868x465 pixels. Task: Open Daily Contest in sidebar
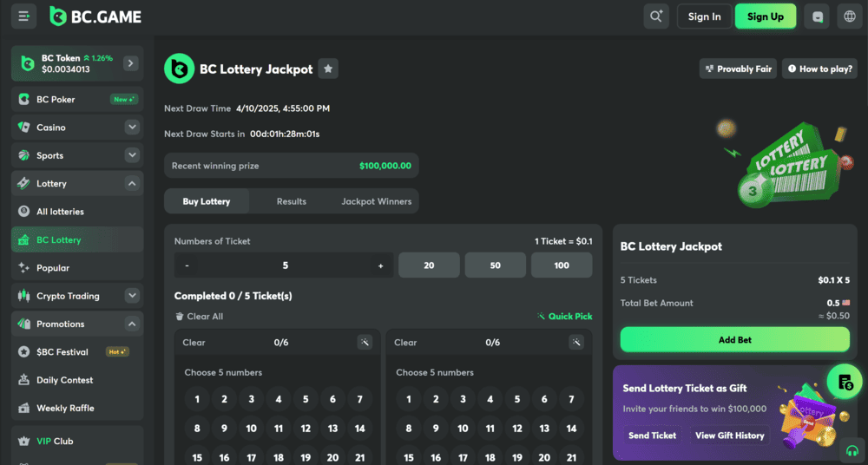[x=77, y=380]
